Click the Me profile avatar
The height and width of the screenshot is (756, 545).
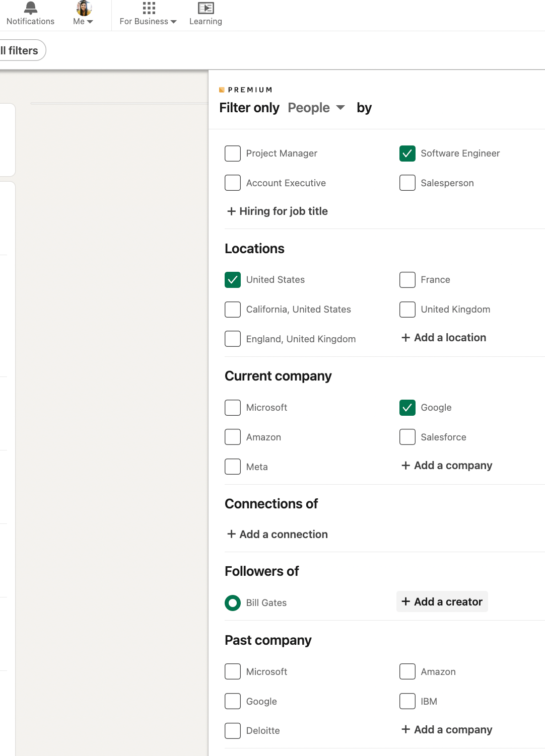[84, 8]
